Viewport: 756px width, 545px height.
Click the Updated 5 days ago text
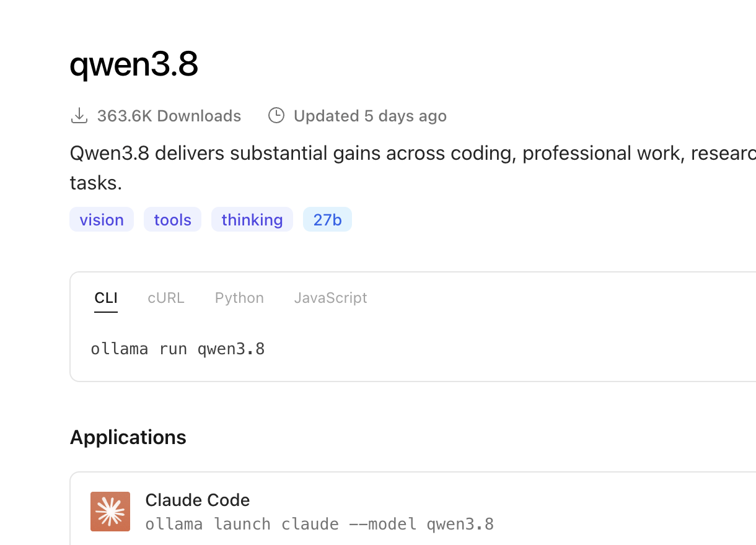pos(370,116)
